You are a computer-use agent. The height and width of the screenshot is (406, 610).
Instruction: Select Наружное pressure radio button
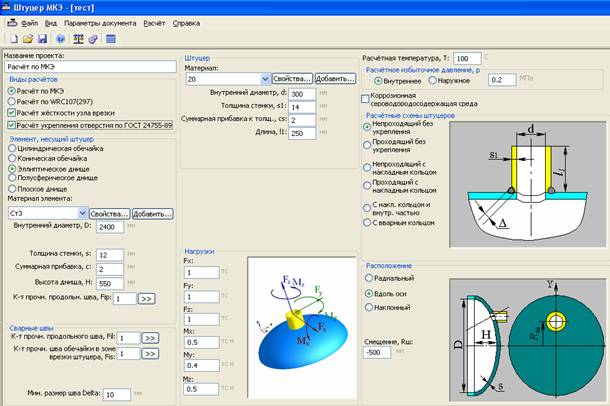point(432,80)
